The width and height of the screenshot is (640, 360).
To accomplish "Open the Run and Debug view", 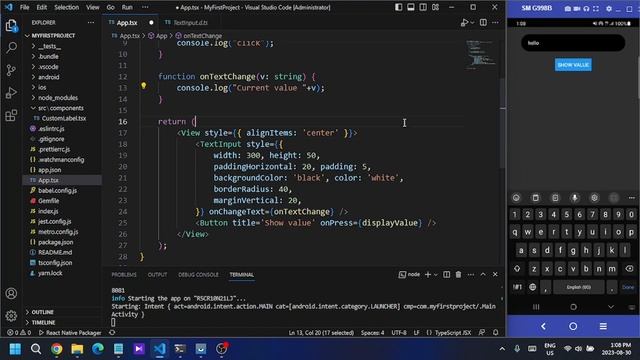I will (x=11, y=93).
